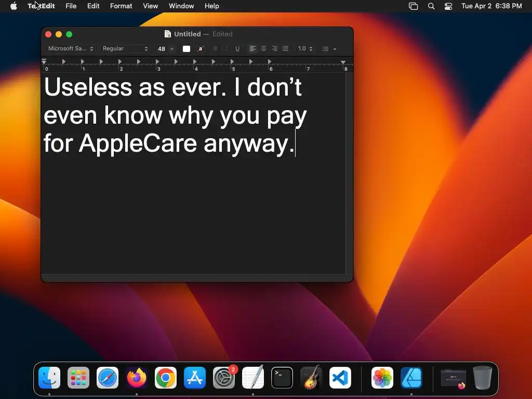The image size is (532, 399).
Task: Launch Google Chrome from the Dock
Action: pyautogui.click(x=166, y=378)
